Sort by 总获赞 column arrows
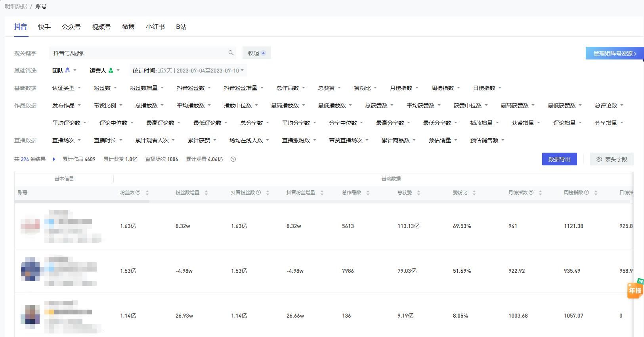The image size is (644, 337). [419, 193]
